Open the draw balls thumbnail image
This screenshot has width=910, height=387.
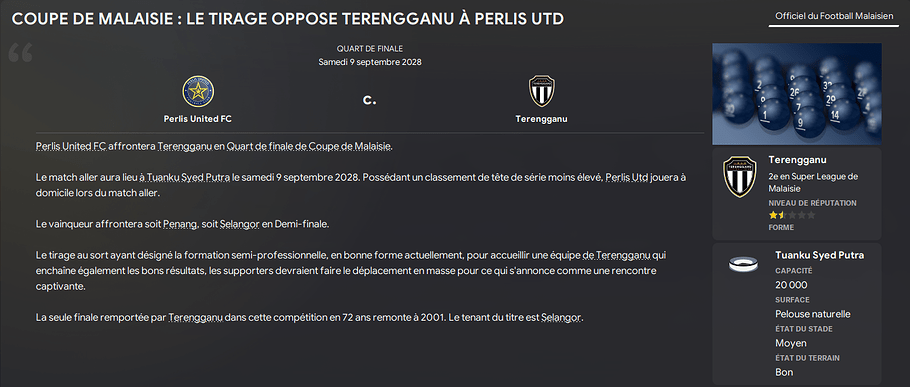pyautogui.click(x=797, y=93)
